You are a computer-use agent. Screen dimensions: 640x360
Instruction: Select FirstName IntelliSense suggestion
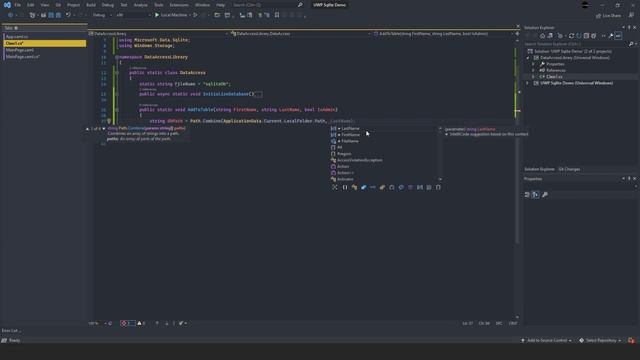tap(384, 135)
